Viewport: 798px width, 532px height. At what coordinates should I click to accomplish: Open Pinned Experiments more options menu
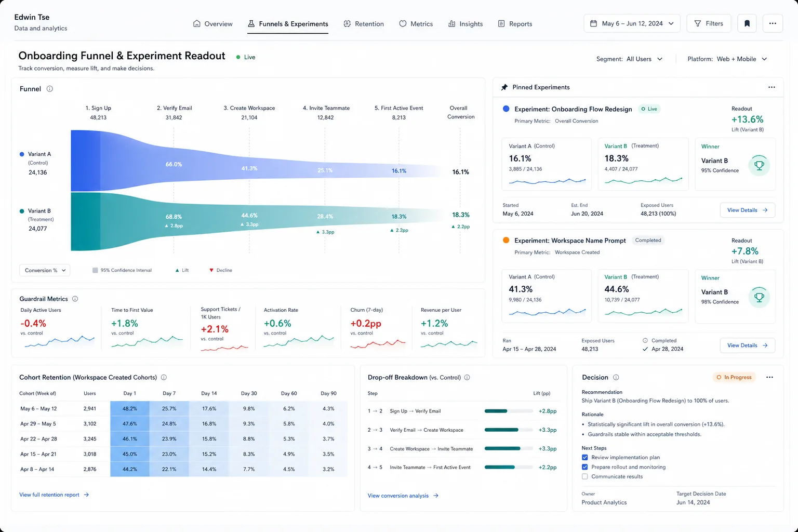click(x=772, y=87)
